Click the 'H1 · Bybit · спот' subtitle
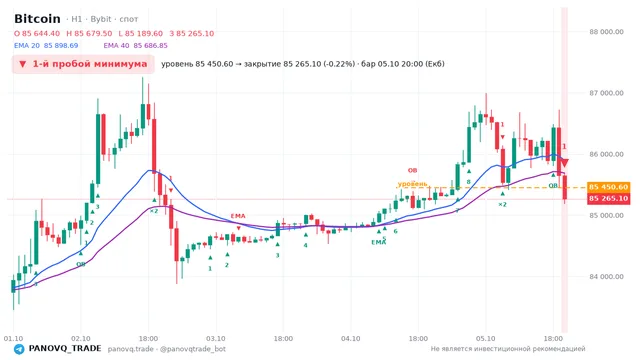Screen dimensions: 640x360 (x=105, y=19)
